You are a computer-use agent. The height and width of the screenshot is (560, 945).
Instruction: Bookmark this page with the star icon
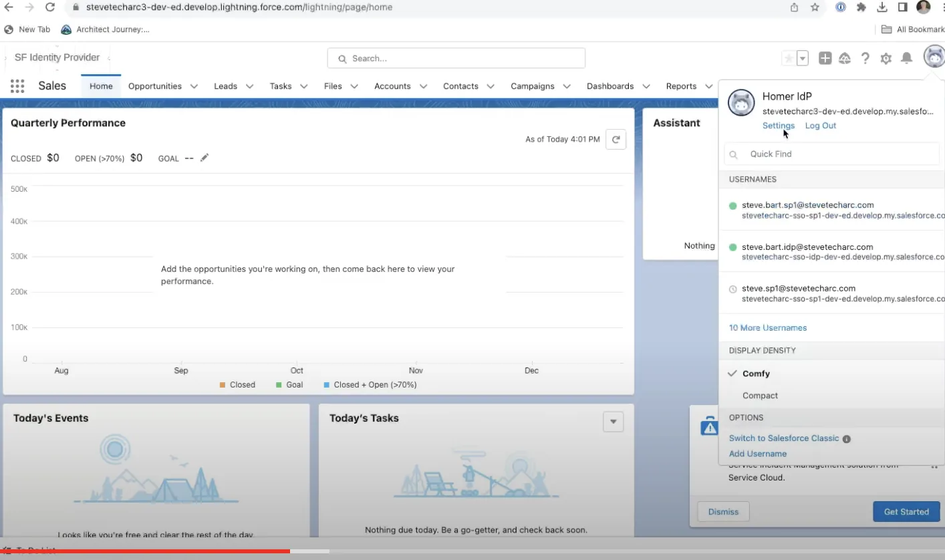point(815,7)
